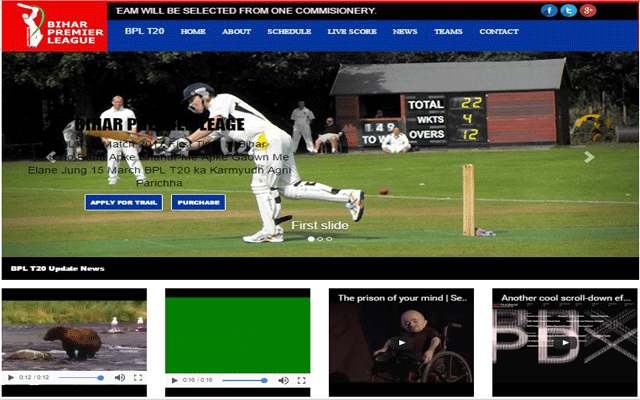Play the bear video
The width and height of the screenshot is (640, 400).
tap(11, 378)
